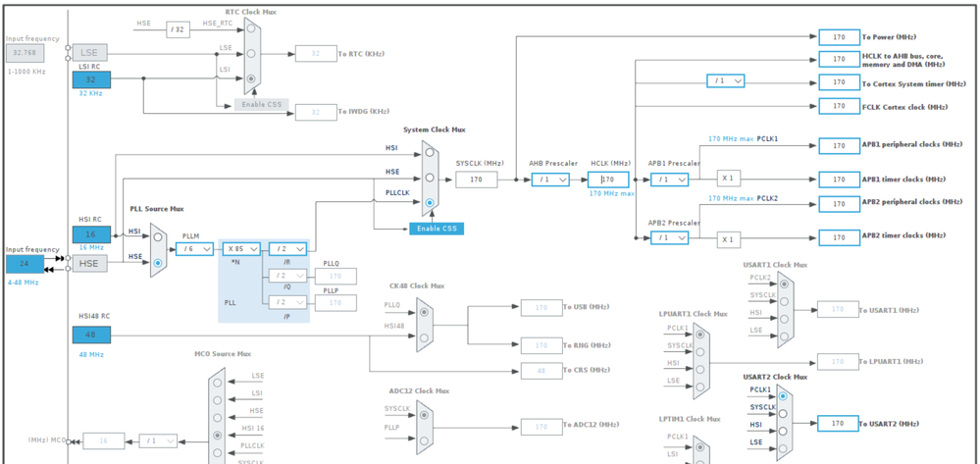Select PCLK1 in USART2 Clock Mux
This screenshot has width=980, height=464.
[783, 396]
